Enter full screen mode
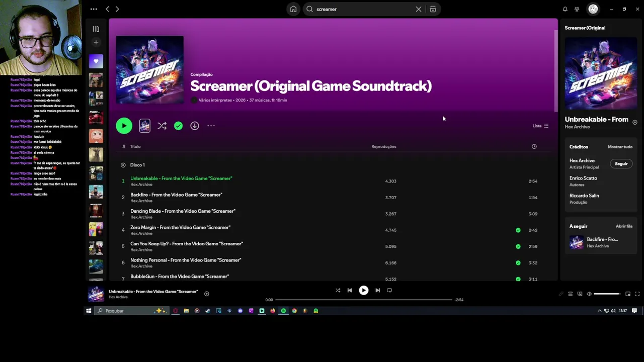Image resolution: width=644 pixels, height=362 pixels. (x=637, y=294)
